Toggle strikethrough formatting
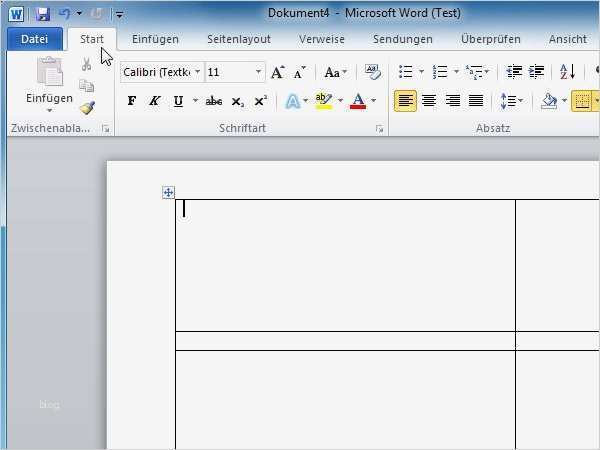This screenshot has width=600, height=450. tap(214, 101)
